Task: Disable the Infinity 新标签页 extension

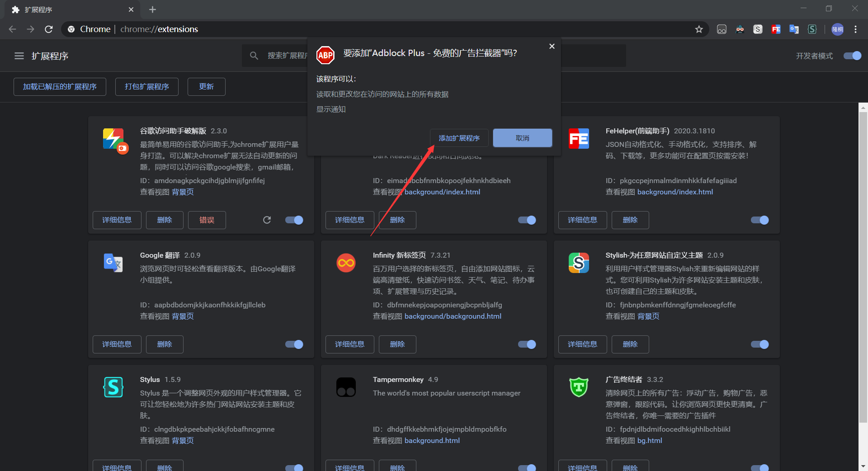Action: pos(527,344)
